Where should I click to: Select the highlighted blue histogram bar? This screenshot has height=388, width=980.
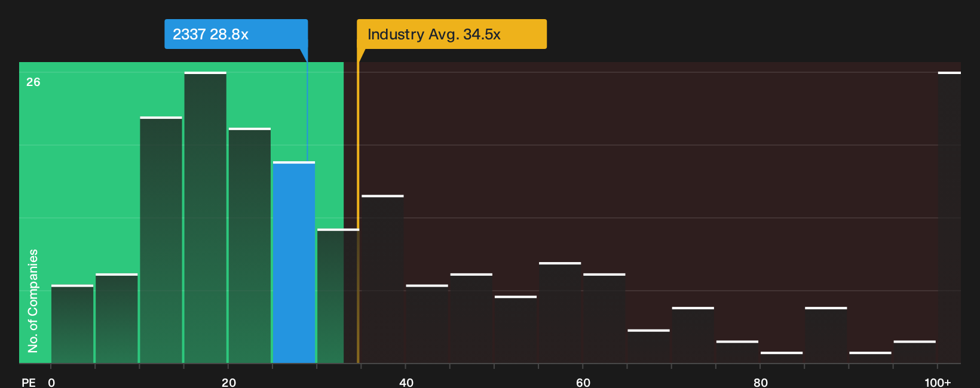coord(294,262)
